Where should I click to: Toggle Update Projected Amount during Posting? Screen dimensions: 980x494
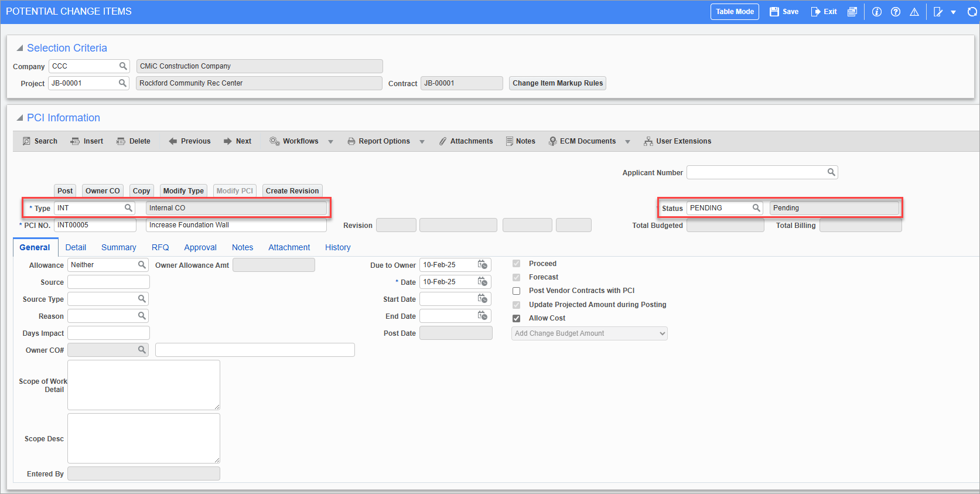click(517, 305)
